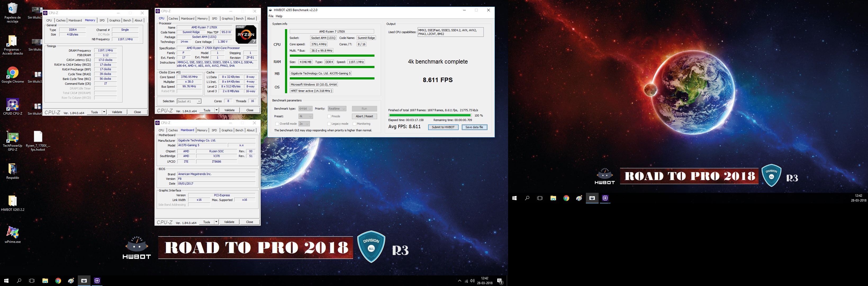Enable the Monitoring checkbox

[x=355, y=124]
